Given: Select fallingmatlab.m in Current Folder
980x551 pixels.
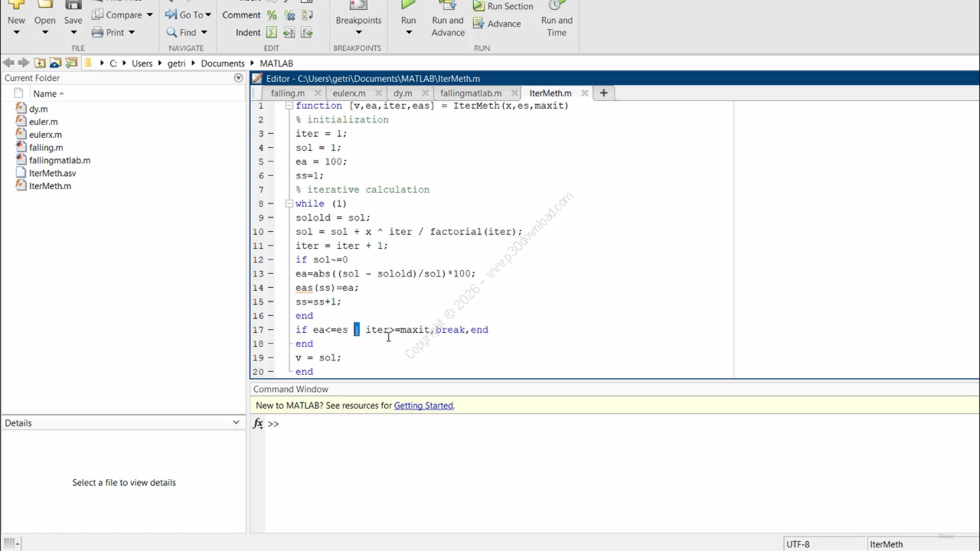Looking at the screenshot, I should tap(60, 161).
